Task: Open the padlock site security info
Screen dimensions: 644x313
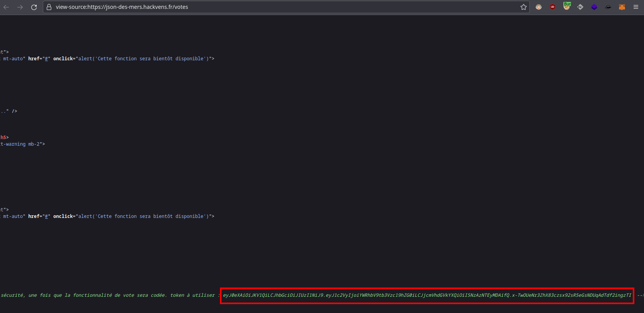Action: (49, 7)
